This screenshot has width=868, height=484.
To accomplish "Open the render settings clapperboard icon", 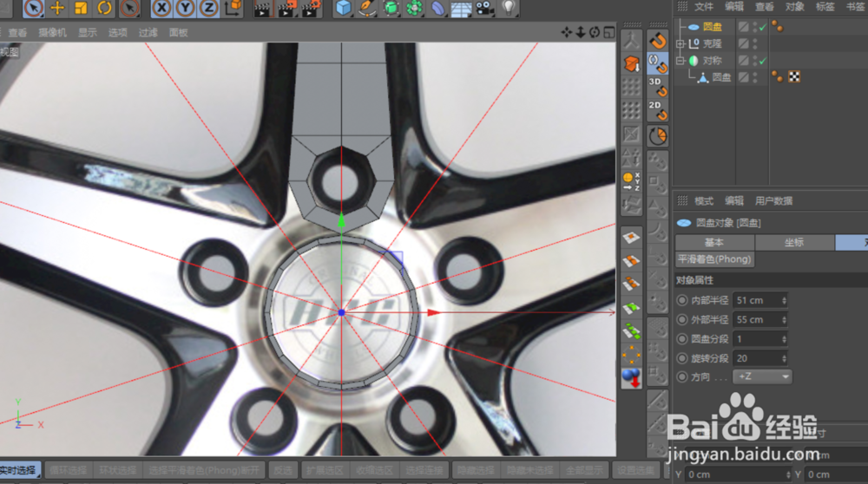I will [311, 9].
